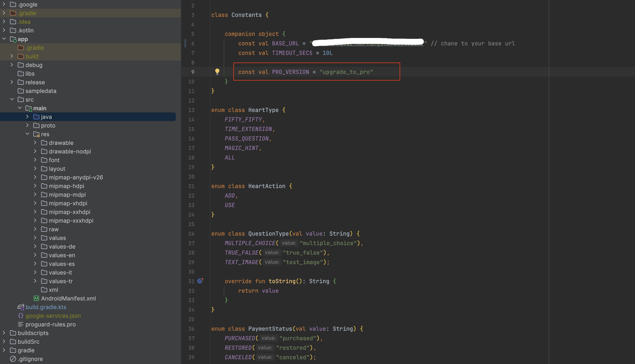Click the res resources folder icon
This screenshot has width=635, height=364.
[x=36, y=134]
